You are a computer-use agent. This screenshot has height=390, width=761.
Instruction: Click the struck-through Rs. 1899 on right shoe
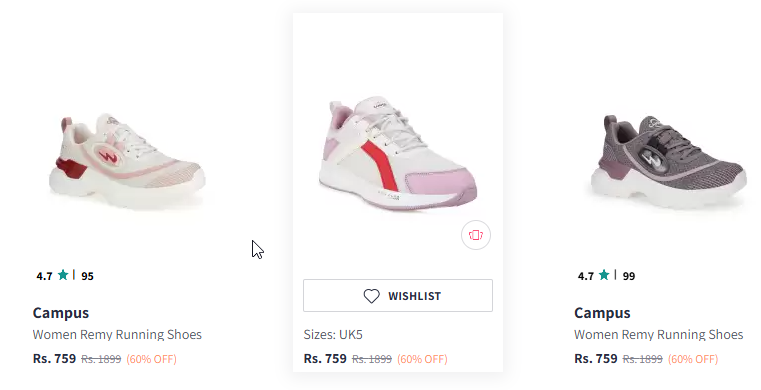click(643, 359)
